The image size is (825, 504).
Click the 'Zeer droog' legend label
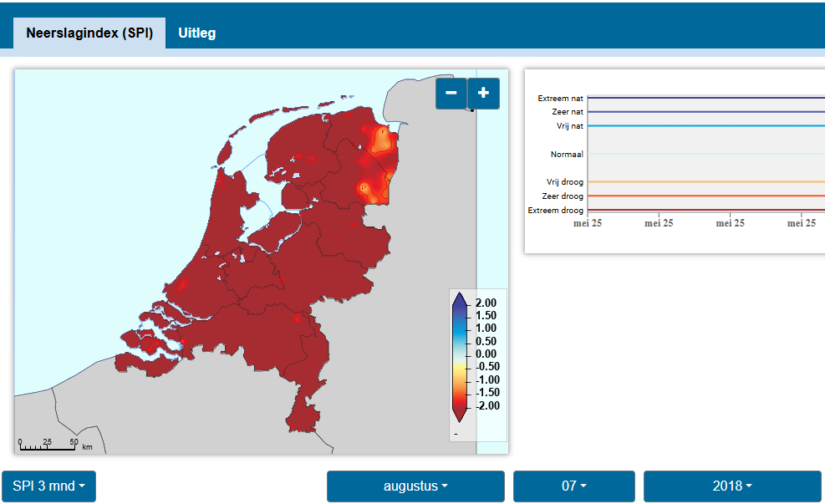click(563, 196)
